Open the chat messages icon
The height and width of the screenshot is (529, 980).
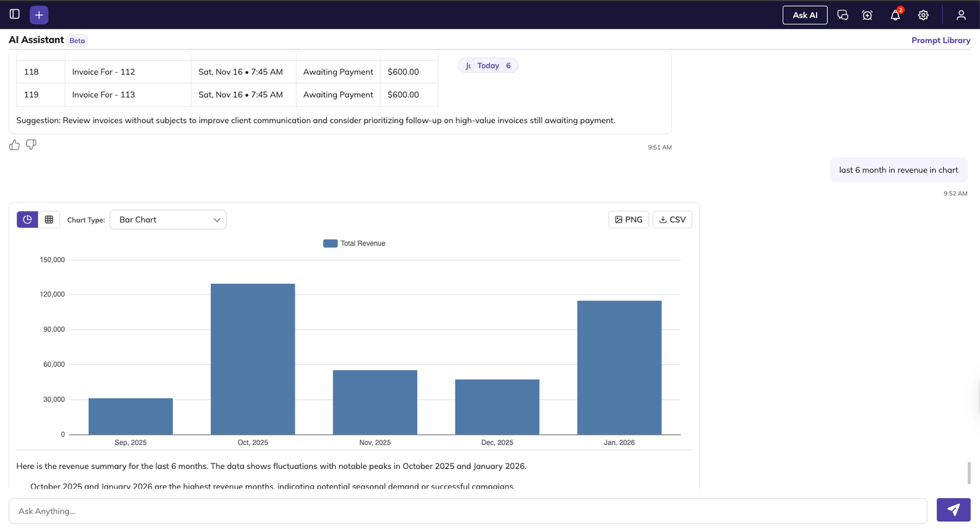click(843, 15)
